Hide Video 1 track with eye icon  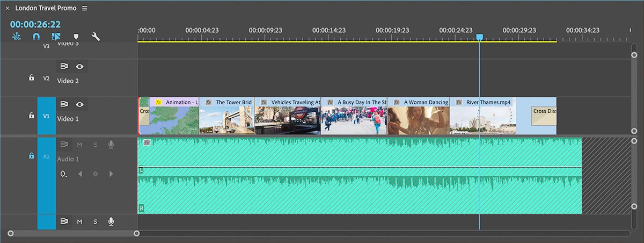(x=79, y=104)
